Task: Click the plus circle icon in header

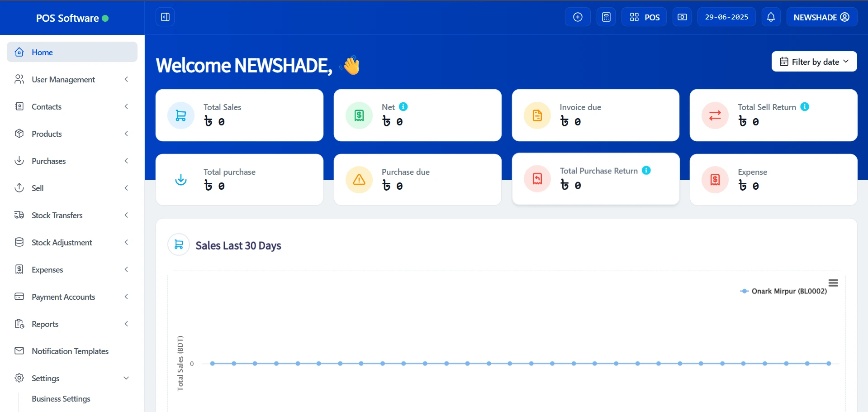Action: point(578,17)
